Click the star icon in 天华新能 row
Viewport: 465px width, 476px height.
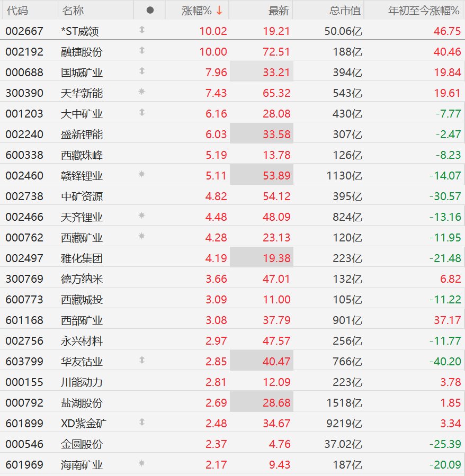point(141,92)
